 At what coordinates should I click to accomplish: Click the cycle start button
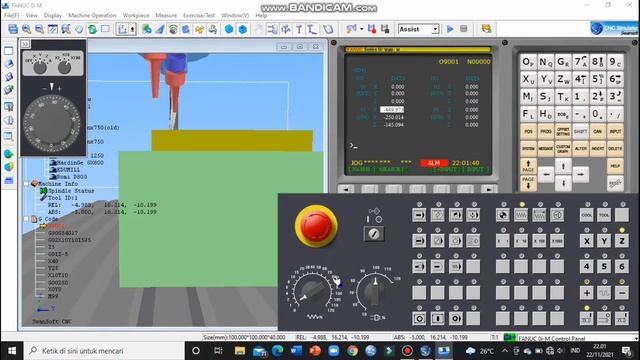pos(438,318)
